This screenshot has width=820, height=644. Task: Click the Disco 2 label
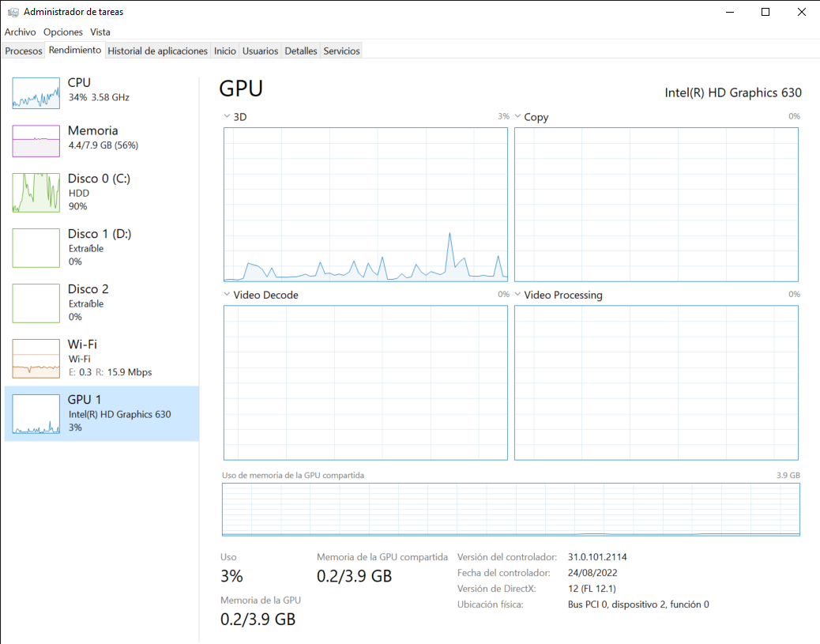tap(88, 289)
